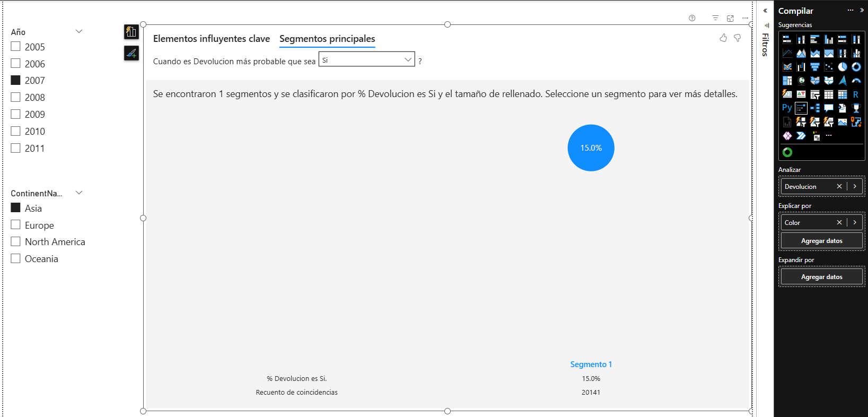This screenshot has width=868, height=417.
Task: Open focus mode for the visual
Action: point(730,19)
